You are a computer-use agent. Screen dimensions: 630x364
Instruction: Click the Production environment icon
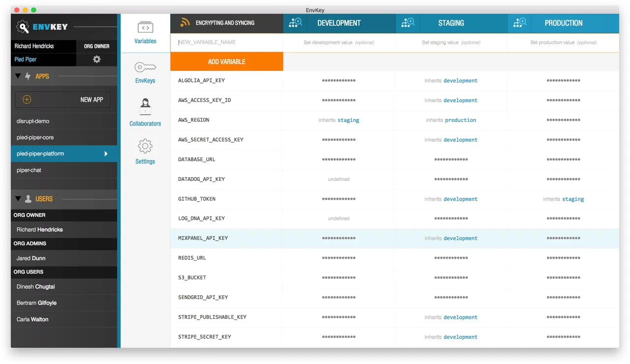pos(520,23)
